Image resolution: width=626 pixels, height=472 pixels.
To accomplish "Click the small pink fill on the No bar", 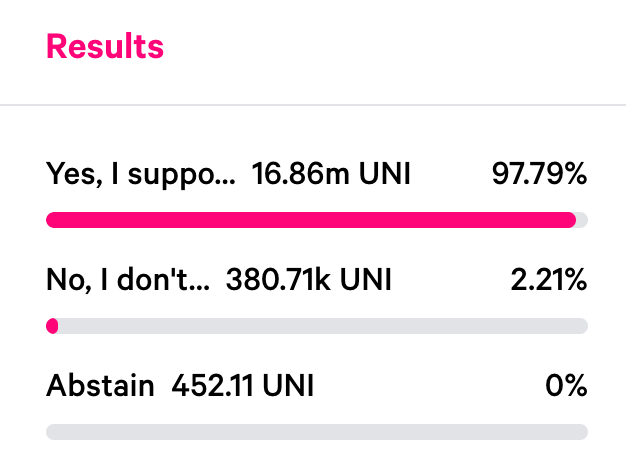I will [x=52, y=326].
